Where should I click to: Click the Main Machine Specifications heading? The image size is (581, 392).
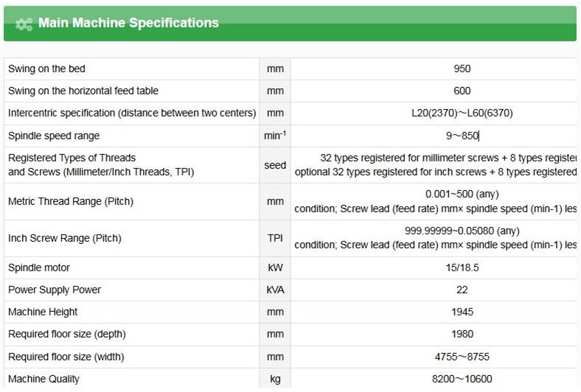[128, 23]
